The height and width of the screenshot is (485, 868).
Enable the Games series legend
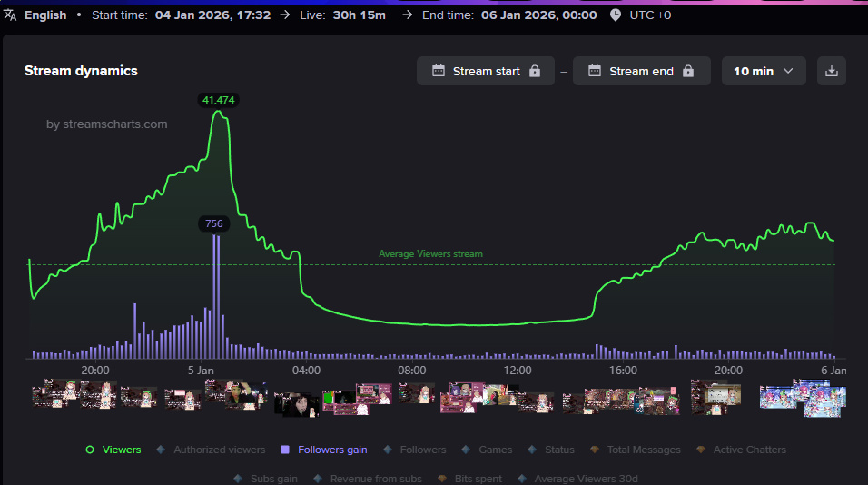pyautogui.click(x=487, y=450)
